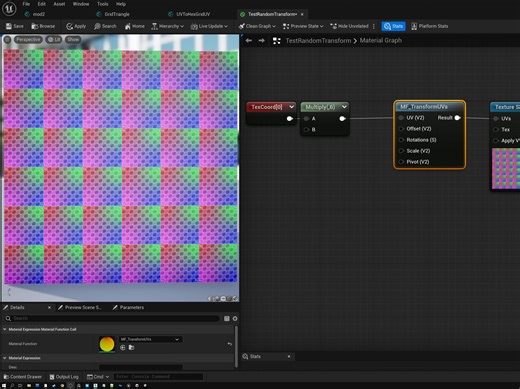Screen dimensions: 520x389
Task: Switch to the mod2 tab
Action: [x=35, y=14]
